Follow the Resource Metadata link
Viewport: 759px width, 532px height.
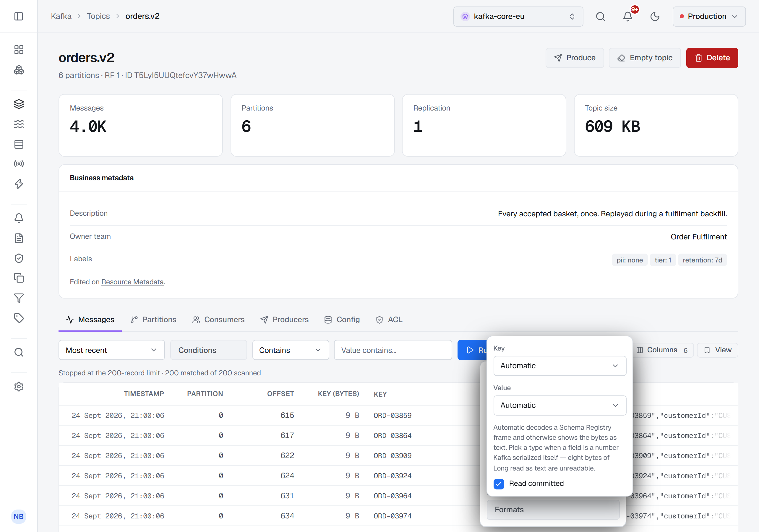pyautogui.click(x=132, y=282)
